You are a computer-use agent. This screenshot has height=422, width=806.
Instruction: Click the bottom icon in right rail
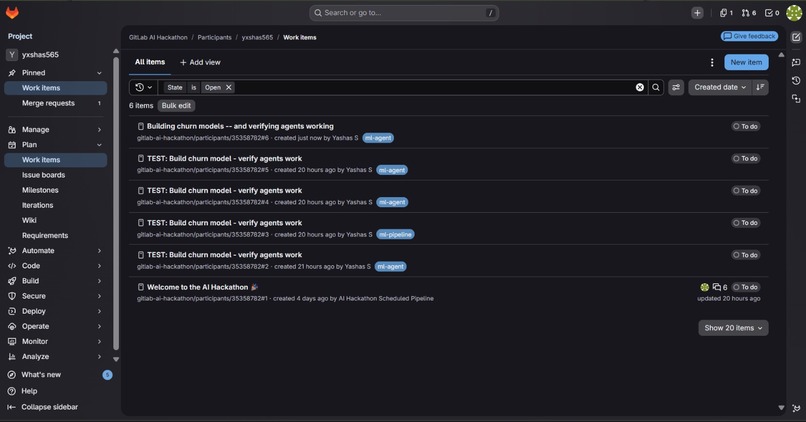(x=796, y=409)
